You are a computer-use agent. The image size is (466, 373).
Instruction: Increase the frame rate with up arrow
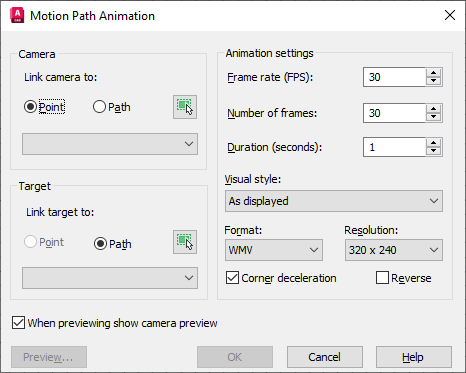coord(433,73)
